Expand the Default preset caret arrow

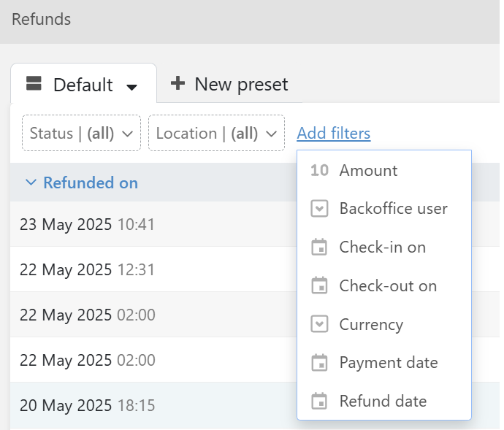pos(131,86)
